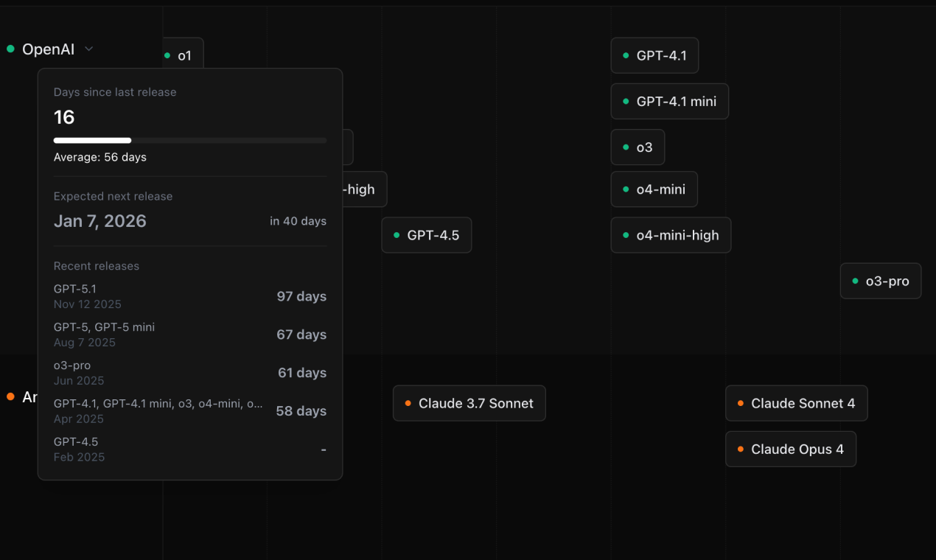Viewport: 936px width, 560px height.
Task: Click the GPT-4.5 Feb 2025 release row
Action: (190, 449)
